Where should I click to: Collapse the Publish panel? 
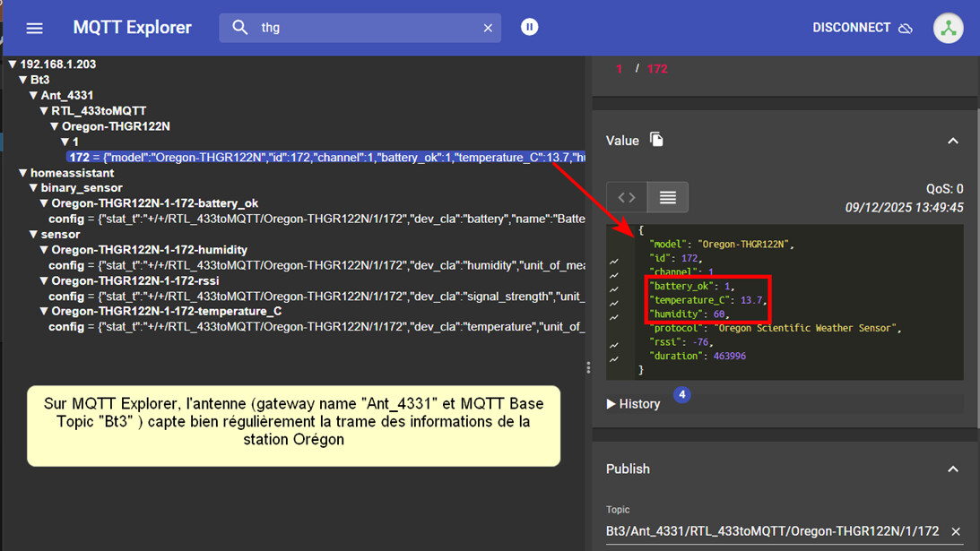click(x=952, y=469)
